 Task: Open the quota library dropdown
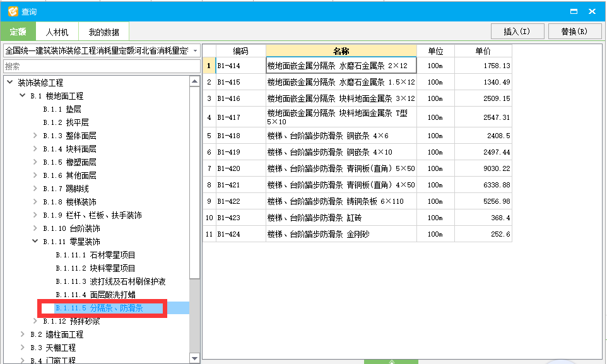click(195, 50)
